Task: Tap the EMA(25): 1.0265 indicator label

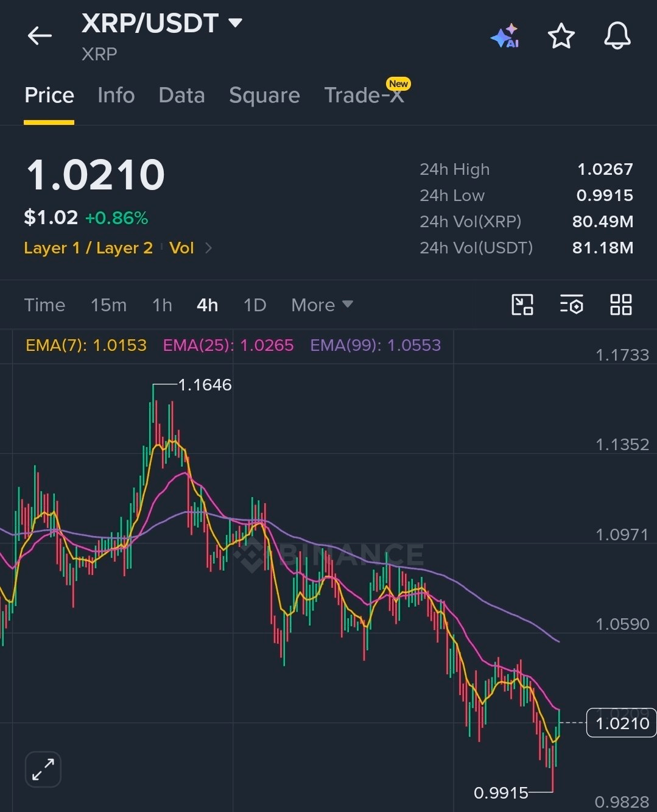Action: pos(228,345)
